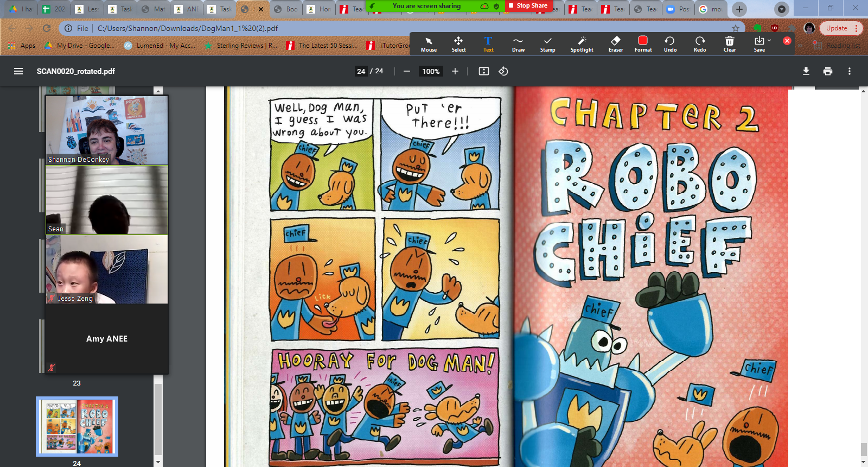Pick the Draw annotation tool

coord(518,45)
